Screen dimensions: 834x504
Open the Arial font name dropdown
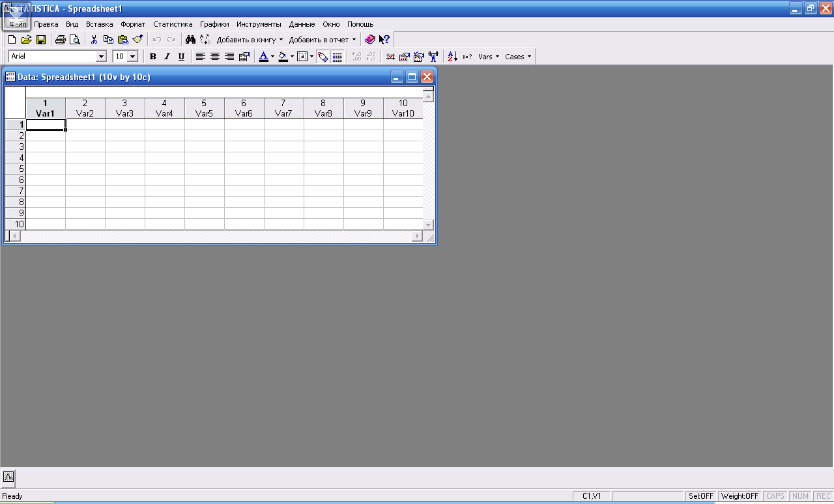point(101,57)
